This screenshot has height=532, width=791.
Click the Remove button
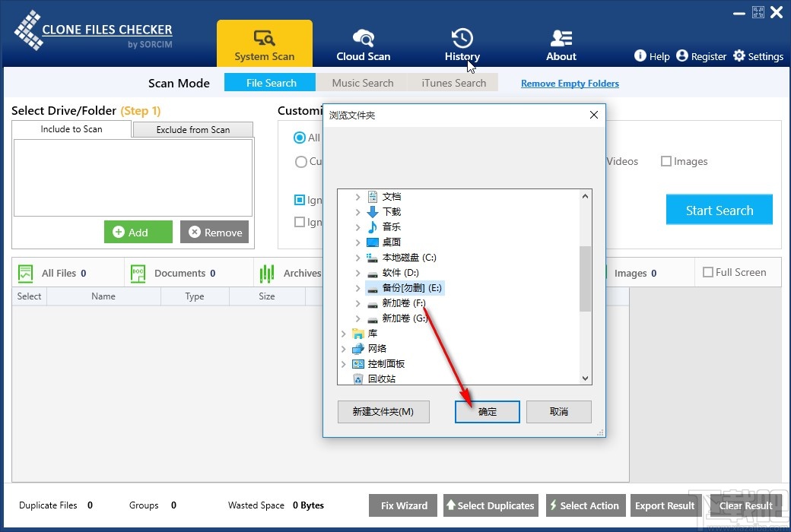click(x=214, y=232)
